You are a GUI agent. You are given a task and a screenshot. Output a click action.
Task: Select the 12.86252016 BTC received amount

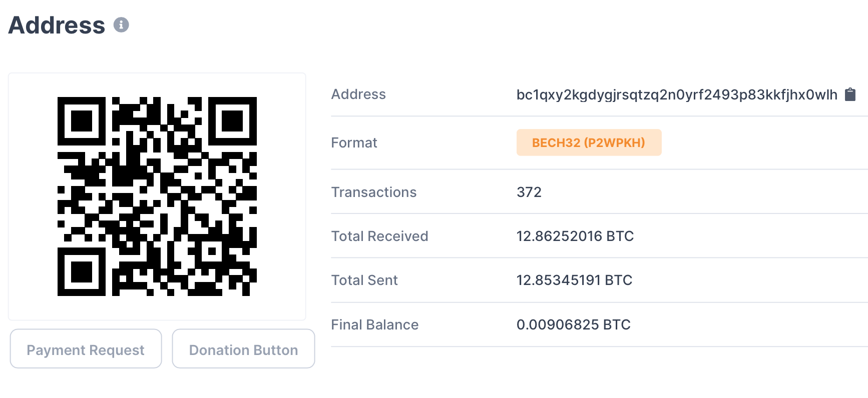(575, 236)
